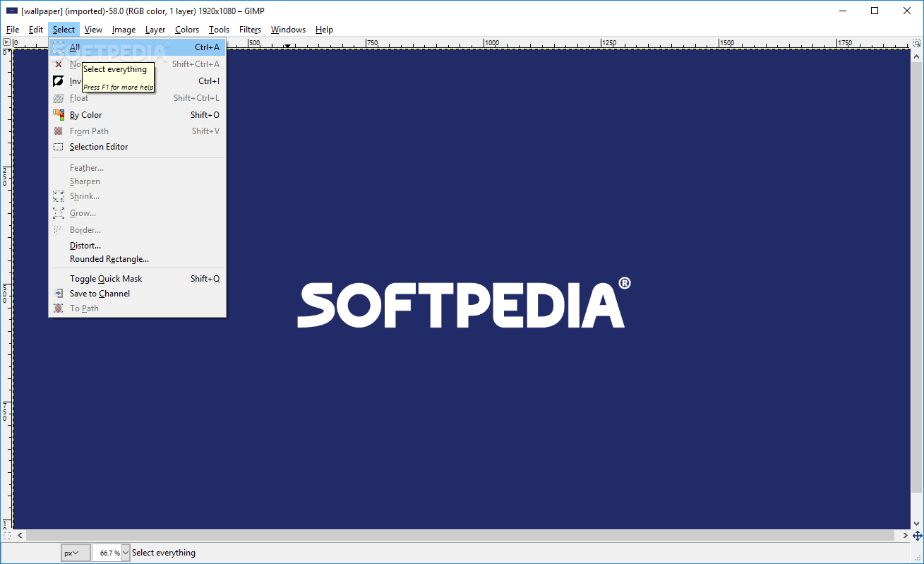Image resolution: width=924 pixels, height=564 pixels.
Task: Click the By Color select icon
Action: tap(59, 114)
